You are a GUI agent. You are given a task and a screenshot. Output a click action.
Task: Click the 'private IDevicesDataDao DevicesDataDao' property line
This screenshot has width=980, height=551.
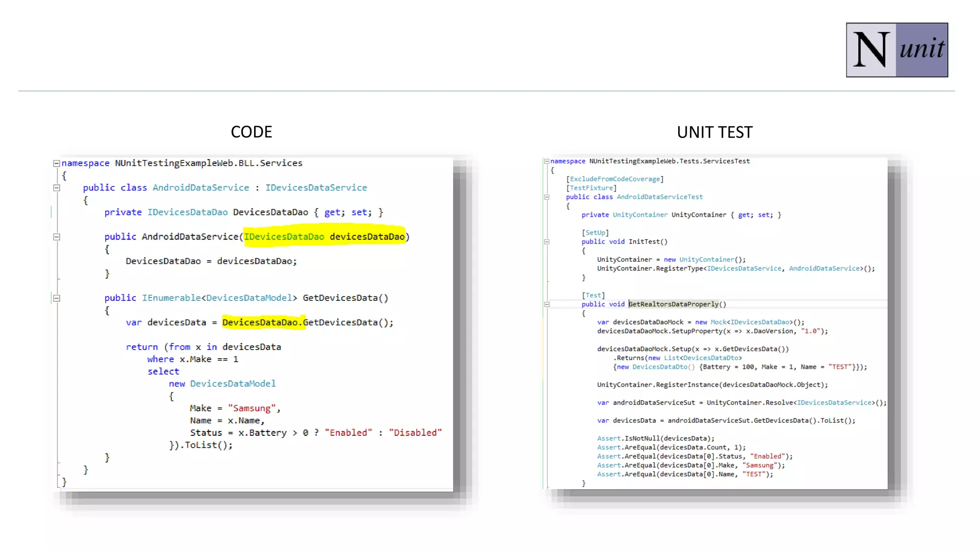[244, 212]
